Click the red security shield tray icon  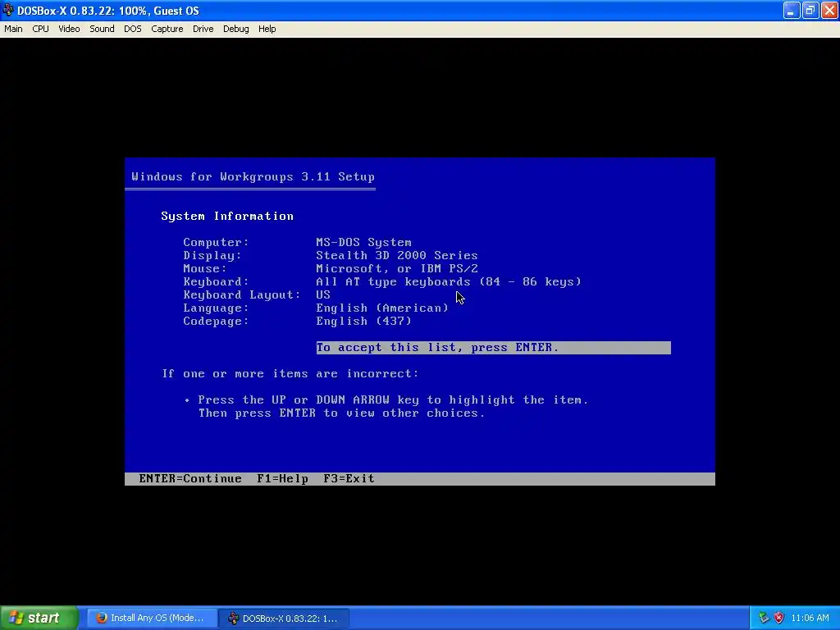pos(779,618)
